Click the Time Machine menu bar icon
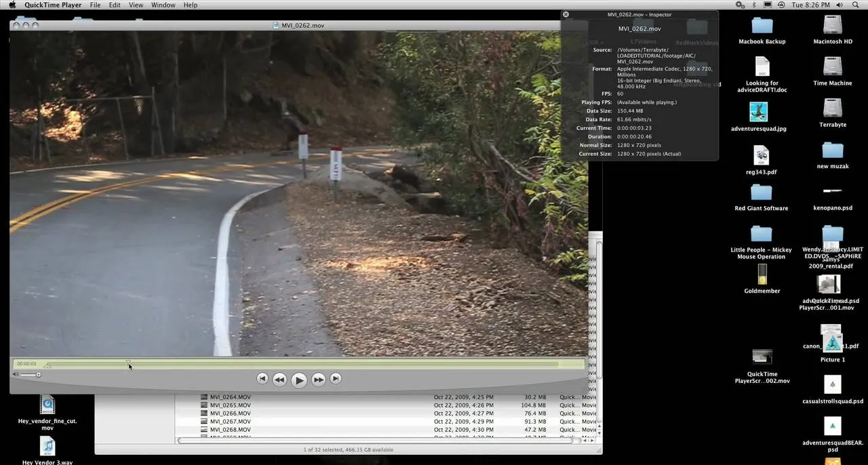 click(781, 5)
